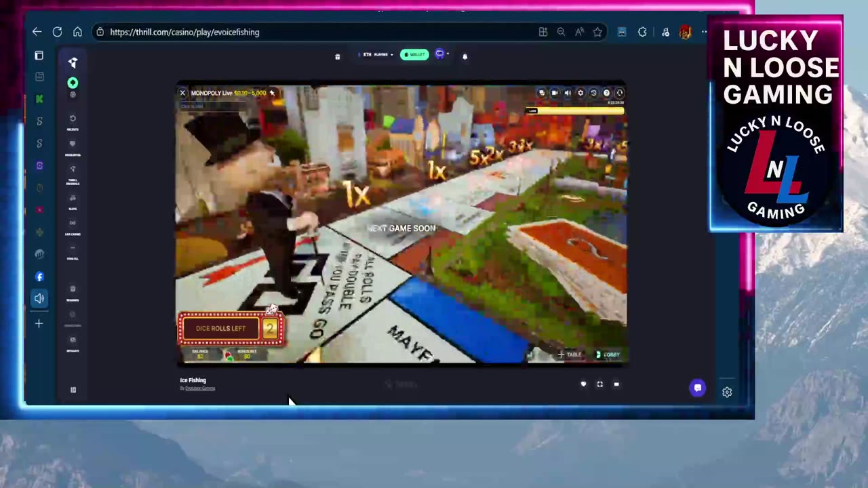Viewport: 868px width, 488px height.
Task: Toggle the video camera icon in game
Action: pyautogui.click(x=555, y=93)
